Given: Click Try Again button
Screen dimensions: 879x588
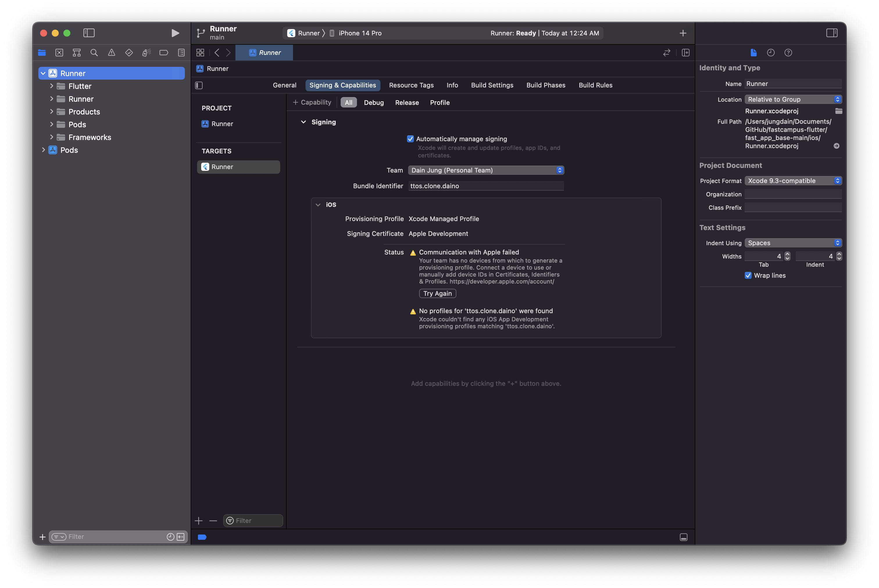Looking at the screenshot, I should 437,293.
